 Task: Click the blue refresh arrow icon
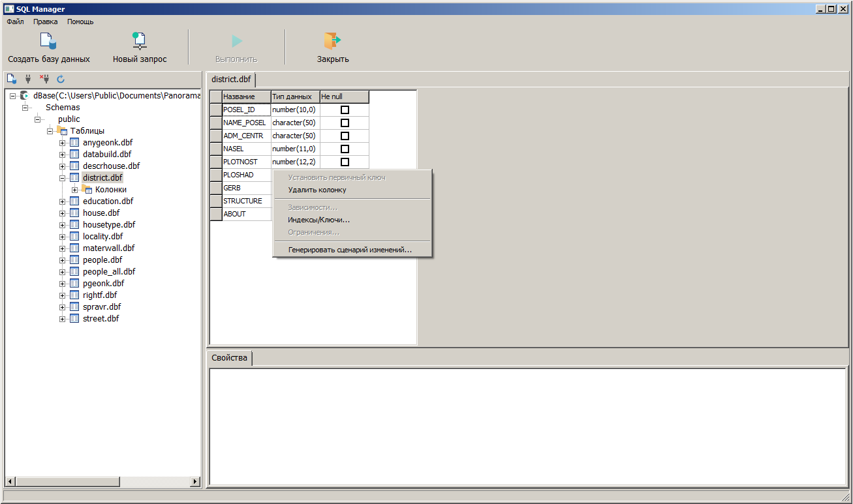[x=61, y=79]
